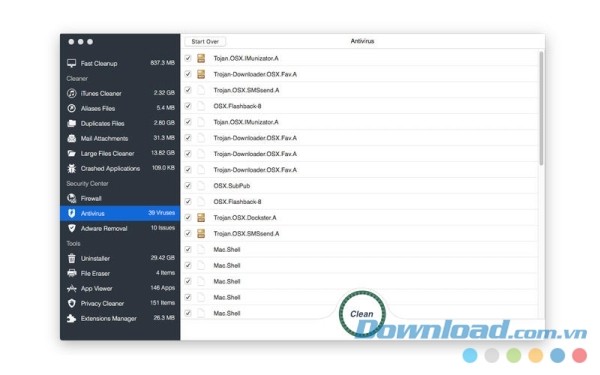Toggle checkbox for first Mac.Shell row
Screen dimensions: 600x375
[188, 249]
